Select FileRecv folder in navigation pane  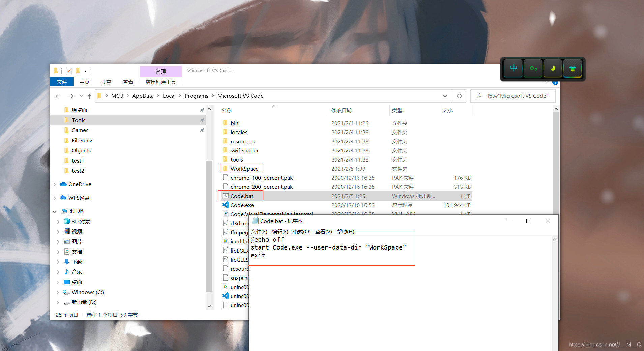(82, 140)
